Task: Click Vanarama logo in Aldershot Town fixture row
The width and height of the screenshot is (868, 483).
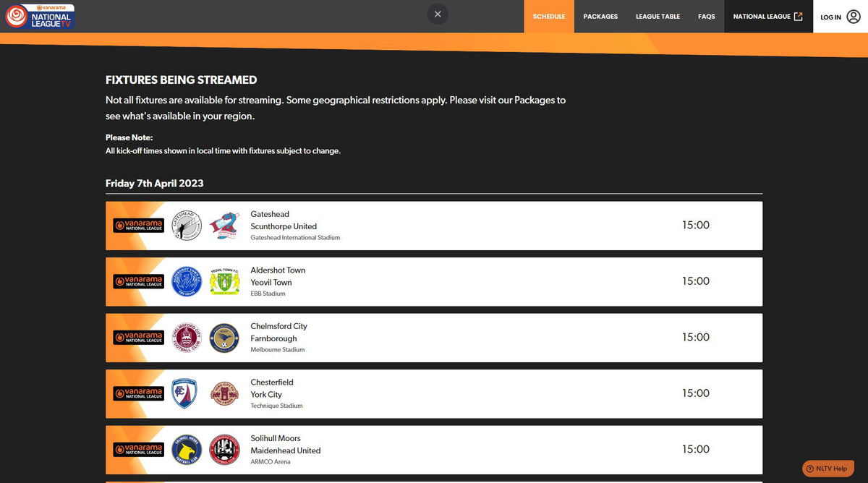Action: [x=138, y=281]
